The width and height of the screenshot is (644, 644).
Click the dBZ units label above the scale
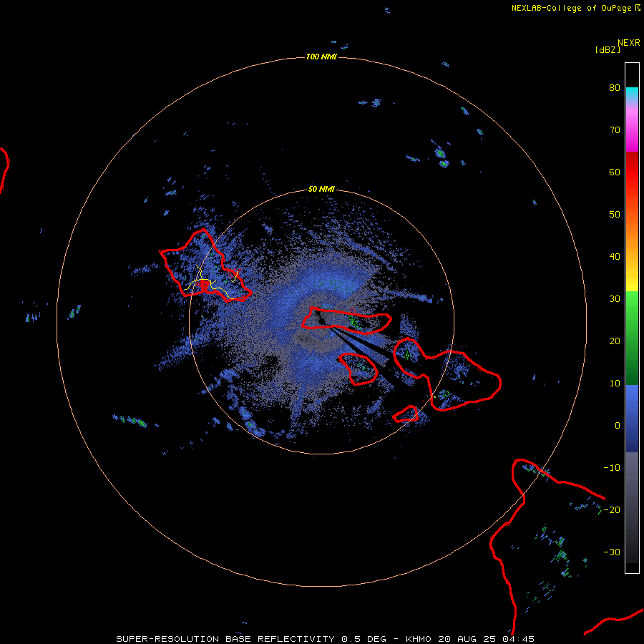[x=608, y=49]
